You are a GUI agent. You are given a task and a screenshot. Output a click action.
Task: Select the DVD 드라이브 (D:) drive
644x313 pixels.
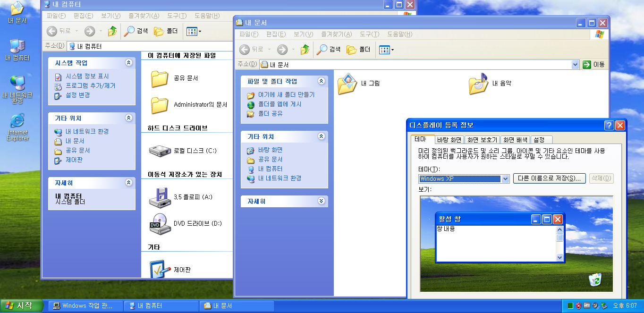(185, 223)
